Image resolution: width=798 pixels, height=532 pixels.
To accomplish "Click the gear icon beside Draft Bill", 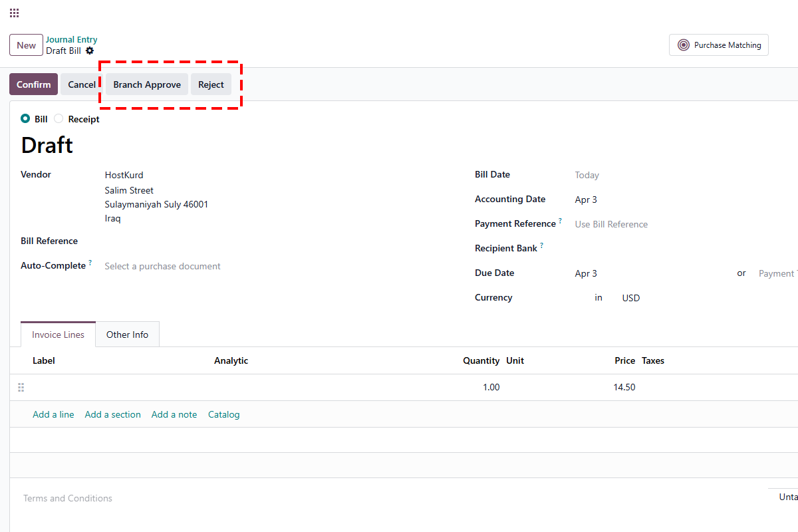I will click(90, 51).
